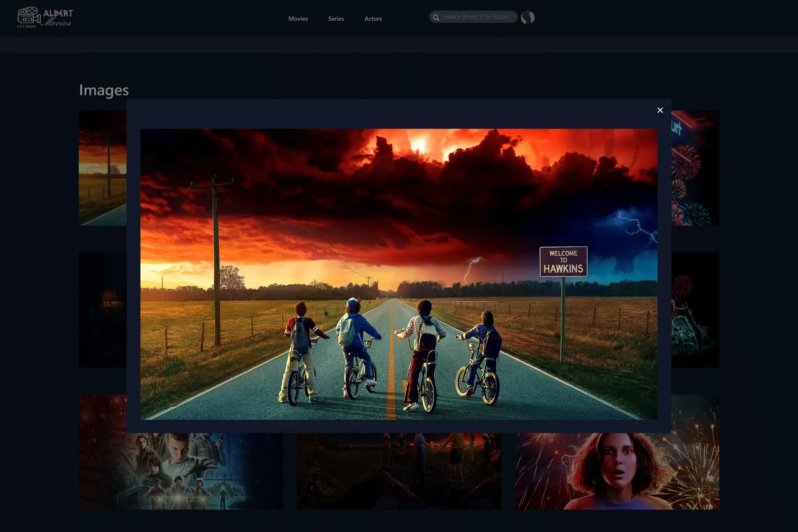Viewport: 798px width, 532px height.
Task: Open the character collage poster thumbnail
Action: click(181, 472)
